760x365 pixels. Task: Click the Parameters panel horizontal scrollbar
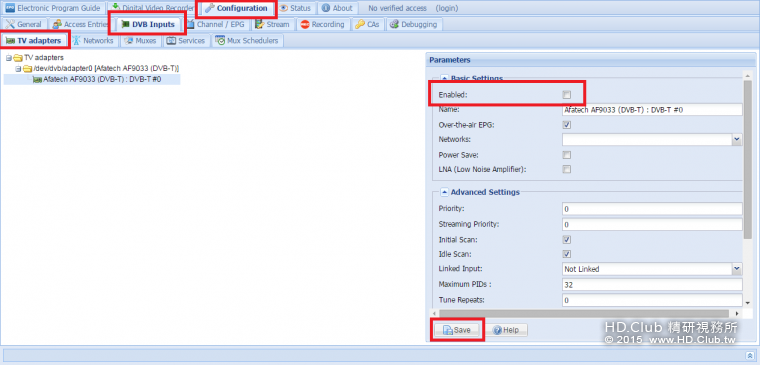(x=584, y=314)
